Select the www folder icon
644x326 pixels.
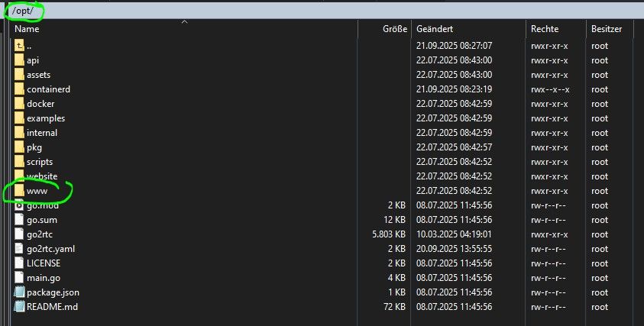point(19,191)
